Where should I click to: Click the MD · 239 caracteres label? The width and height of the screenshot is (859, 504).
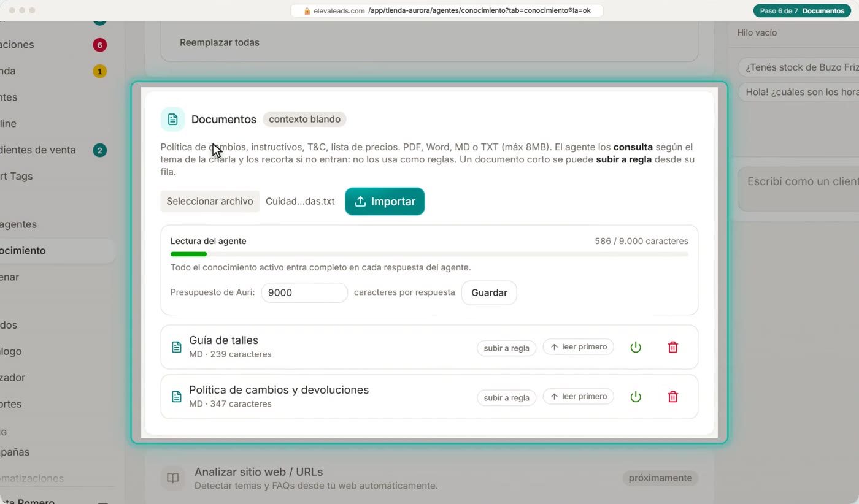(230, 354)
